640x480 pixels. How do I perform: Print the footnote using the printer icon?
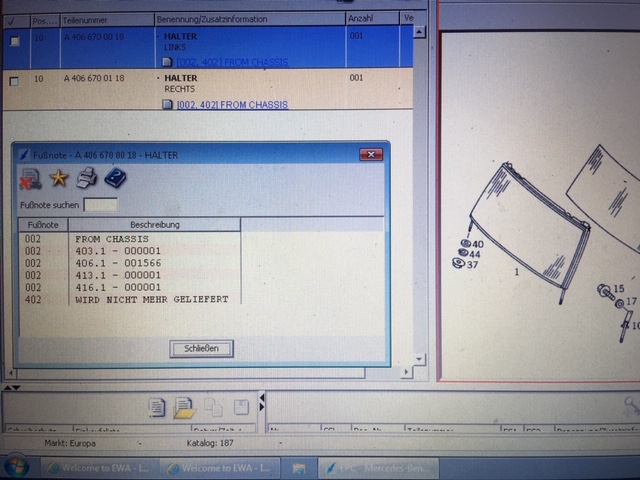pos(87,178)
